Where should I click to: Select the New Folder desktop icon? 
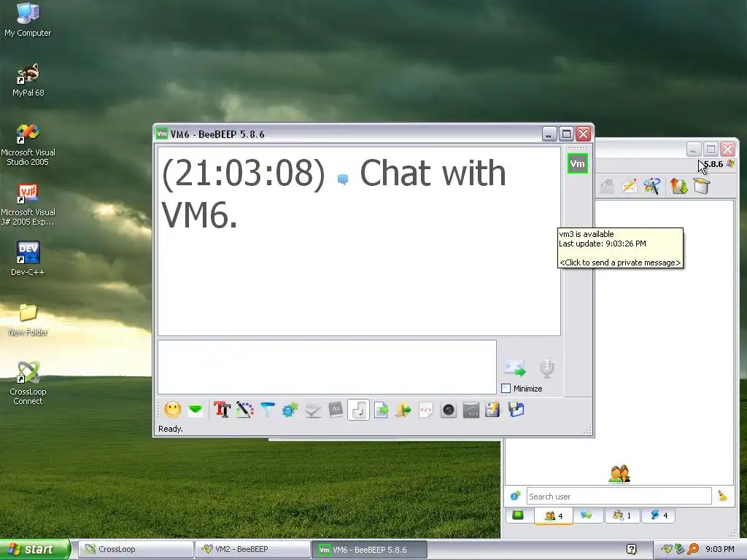coord(28,319)
